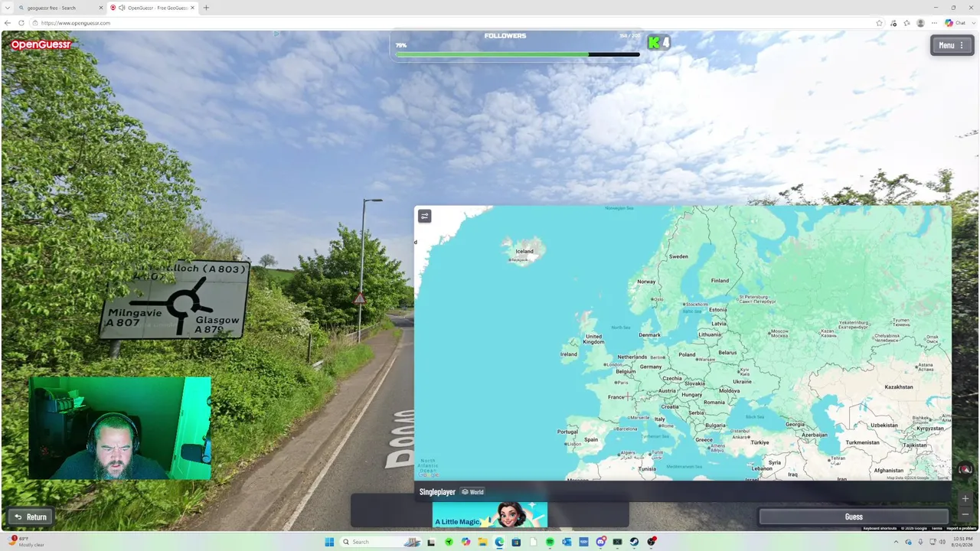Click United Kingdom on the map

593,339
